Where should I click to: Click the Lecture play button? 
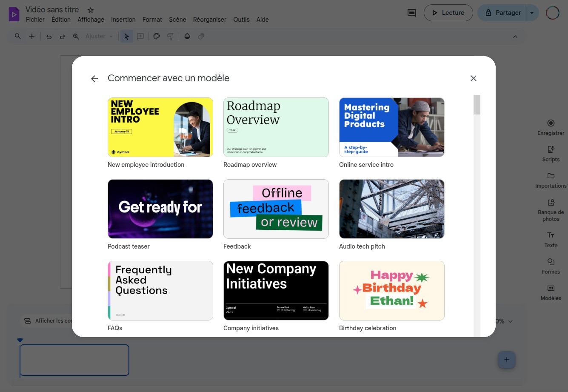click(x=448, y=13)
